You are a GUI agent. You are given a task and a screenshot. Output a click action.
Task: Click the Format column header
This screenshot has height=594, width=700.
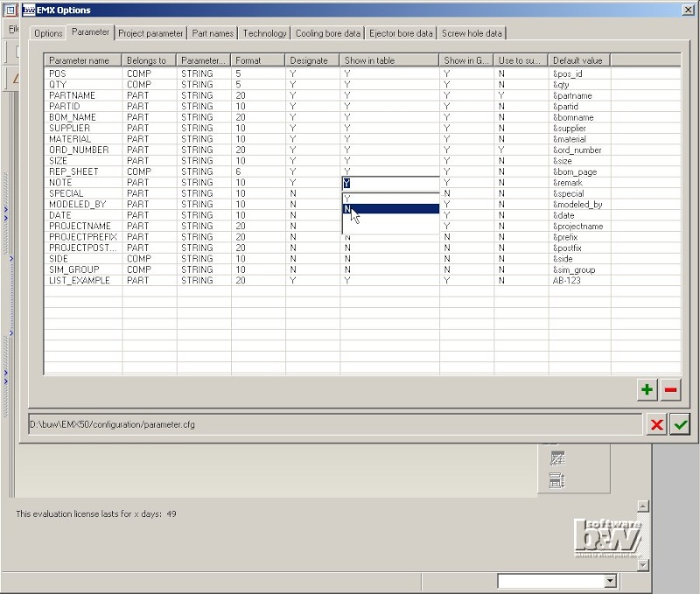point(257,60)
